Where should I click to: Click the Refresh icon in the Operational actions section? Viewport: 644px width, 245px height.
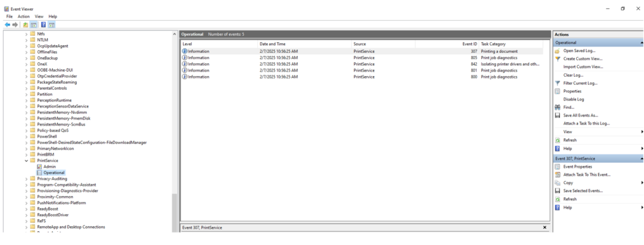coord(557,140)
